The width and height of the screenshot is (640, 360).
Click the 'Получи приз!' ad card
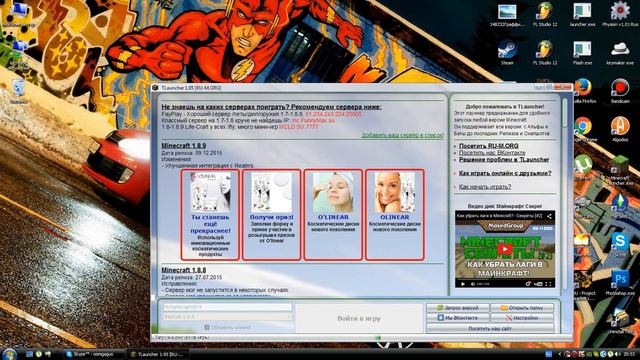click(x=271, y=214)
